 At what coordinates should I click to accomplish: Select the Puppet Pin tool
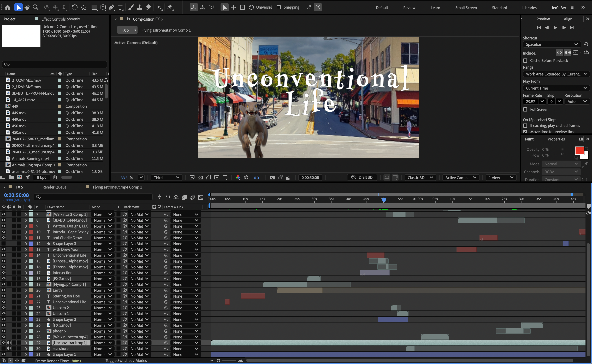(x=170, y=8)
